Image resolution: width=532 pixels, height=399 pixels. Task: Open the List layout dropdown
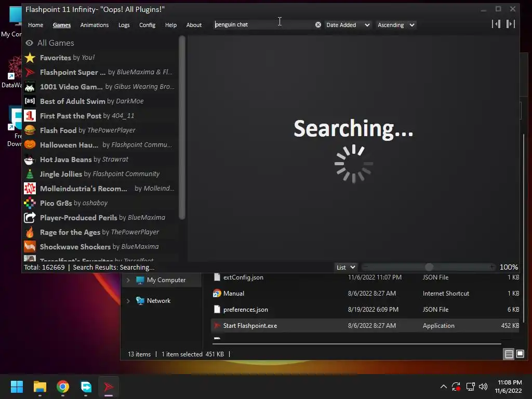point(345,268)
